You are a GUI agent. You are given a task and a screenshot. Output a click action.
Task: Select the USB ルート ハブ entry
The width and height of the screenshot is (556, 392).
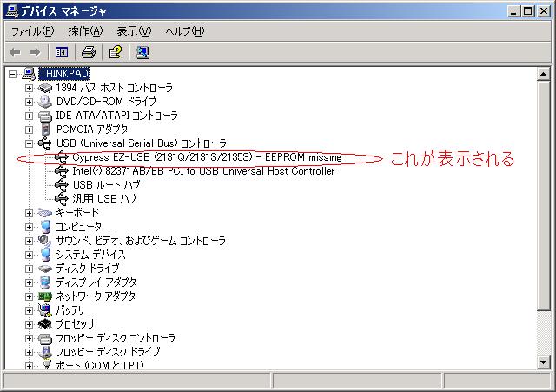point(106,185)
